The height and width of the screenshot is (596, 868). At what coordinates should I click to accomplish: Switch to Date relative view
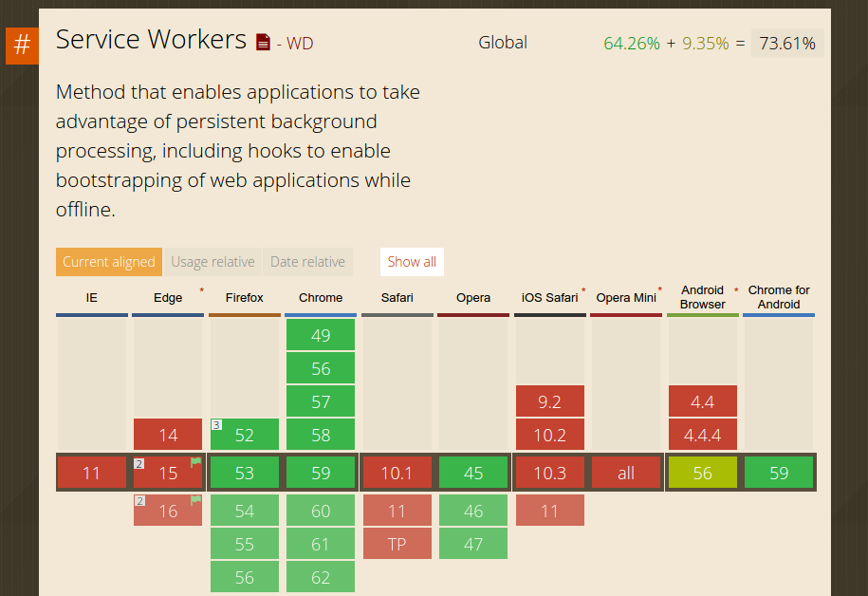pyautogui.click(x=307, y=262)
